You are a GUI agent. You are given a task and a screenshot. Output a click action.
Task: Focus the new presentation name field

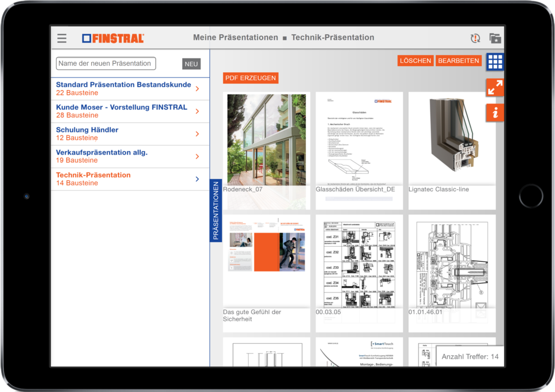coord(106,63)
